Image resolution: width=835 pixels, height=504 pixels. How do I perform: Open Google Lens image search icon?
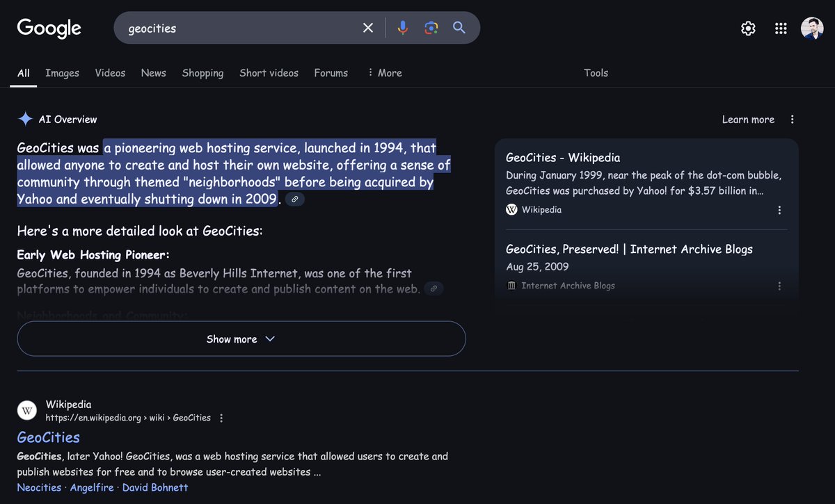[431, 28]
